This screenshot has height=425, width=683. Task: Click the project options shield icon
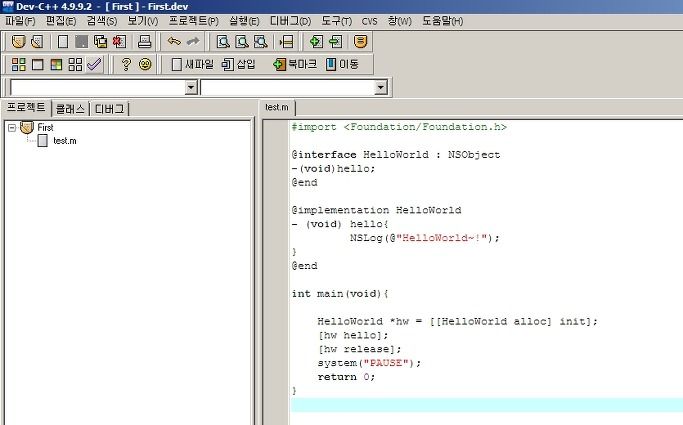click(360, 41)
